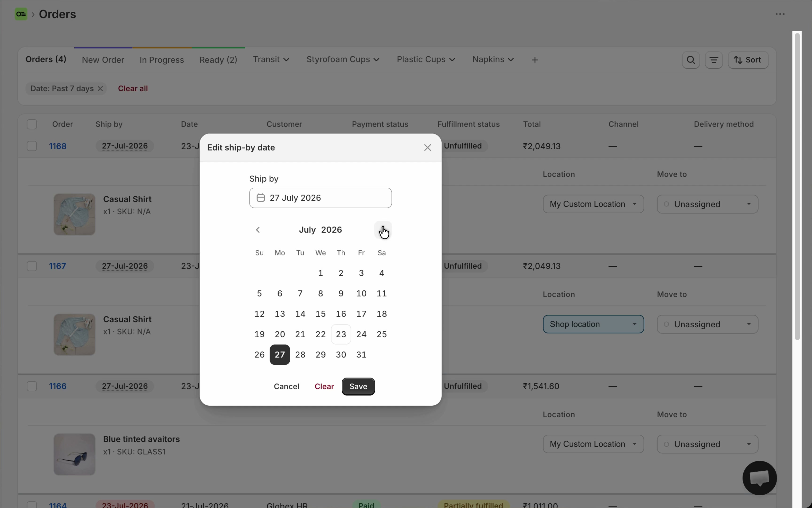Screen dimensions: 812x508
Task: Click the page vertical scrollbar
Action: pyautogui.click(x=798, y=187)
